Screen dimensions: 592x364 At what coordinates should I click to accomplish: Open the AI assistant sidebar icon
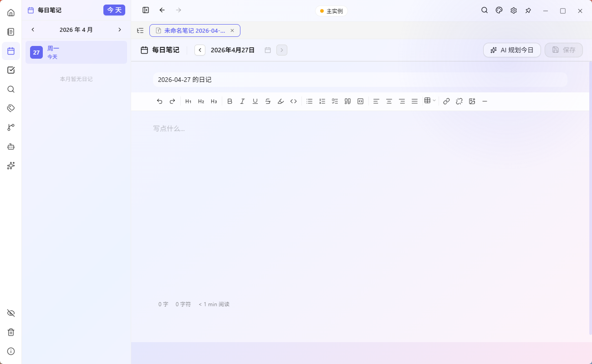[11, 166]
